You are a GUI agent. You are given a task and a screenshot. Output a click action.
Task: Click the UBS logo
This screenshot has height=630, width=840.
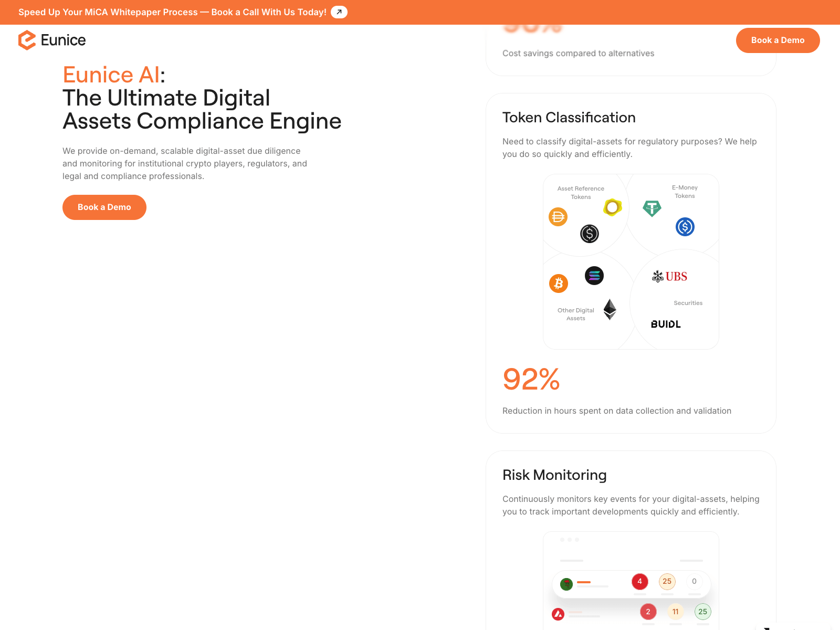click(669, 277)
